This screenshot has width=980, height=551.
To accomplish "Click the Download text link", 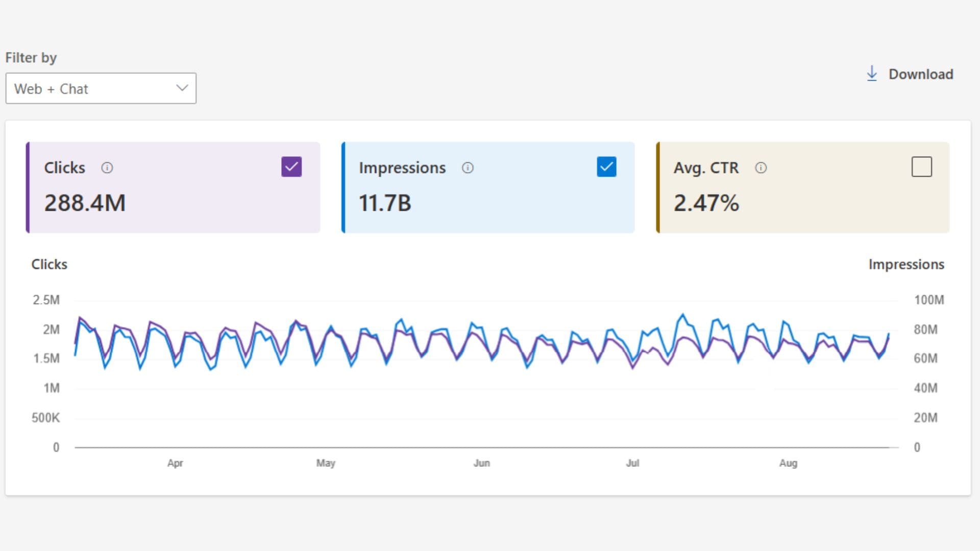I will [x=921, y=74].
